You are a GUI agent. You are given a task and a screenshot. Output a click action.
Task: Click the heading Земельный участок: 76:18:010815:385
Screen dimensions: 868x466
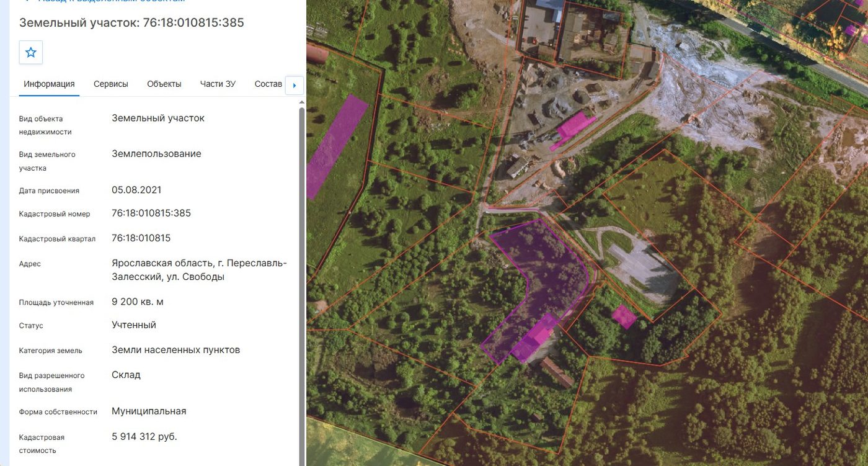(x=131, y=23)
